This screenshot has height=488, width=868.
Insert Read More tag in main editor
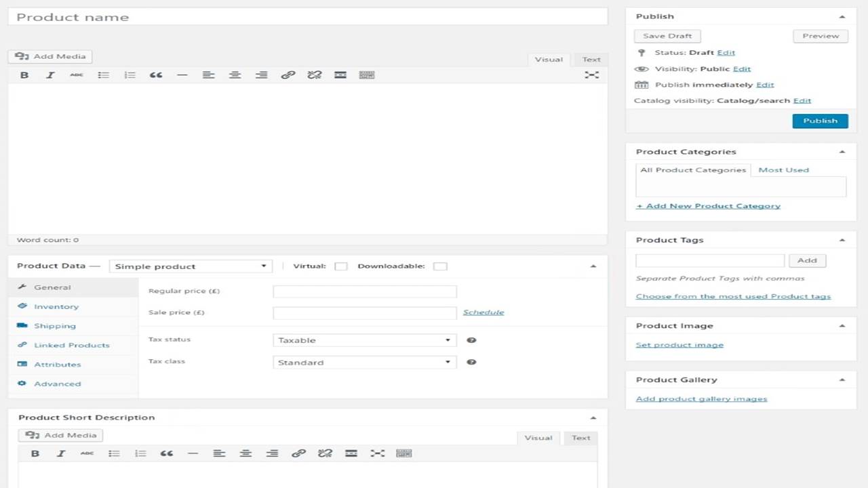pos(340,75)
